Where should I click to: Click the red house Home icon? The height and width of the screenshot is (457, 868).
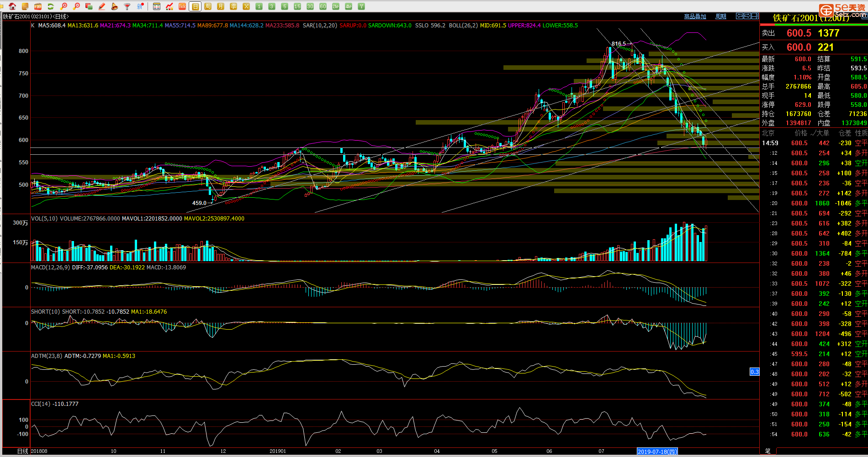coord(12,6)
